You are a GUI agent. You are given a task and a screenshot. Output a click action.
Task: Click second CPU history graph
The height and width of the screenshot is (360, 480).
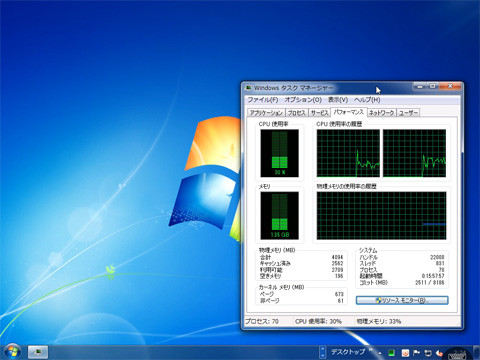pyautogui.click(x=414, y=153)
